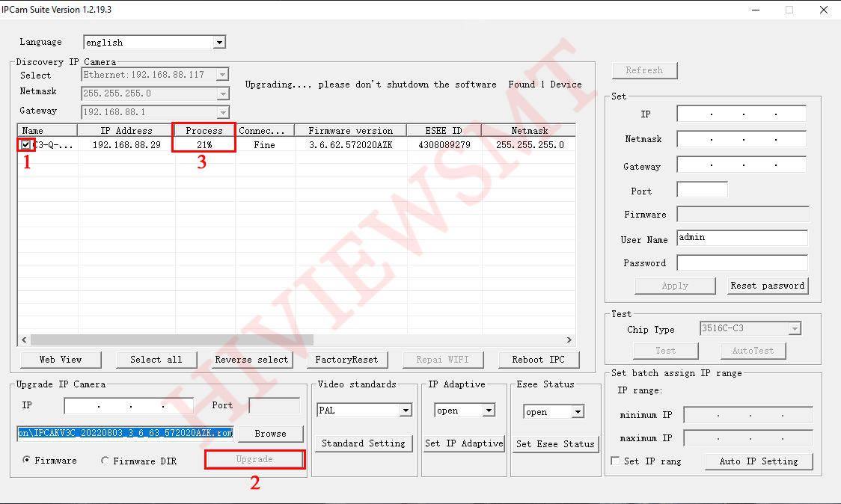Enable the Set IP rang checkbox
Image resolution: width=841 pixels, height=504 pixels.
click(x=615, y=461)
